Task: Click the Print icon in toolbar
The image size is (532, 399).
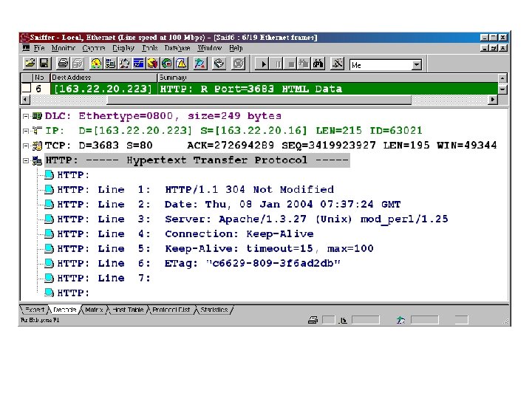Action: 63,64
